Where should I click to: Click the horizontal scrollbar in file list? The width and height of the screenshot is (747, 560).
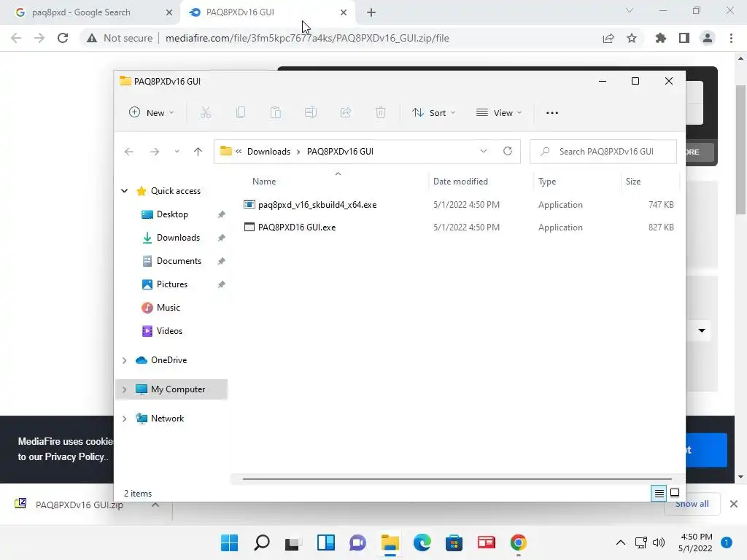click(x=457, y=479)
